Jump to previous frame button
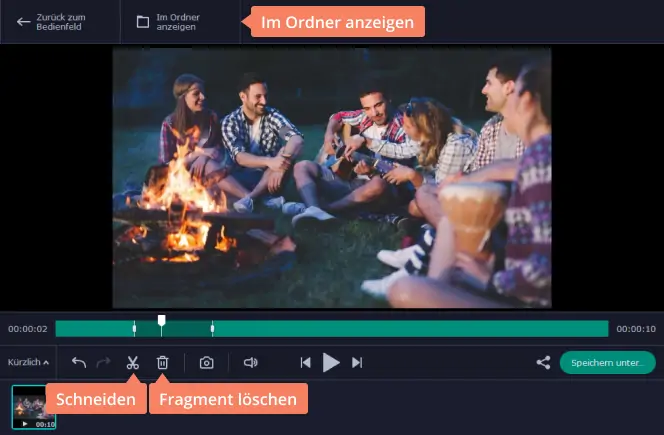664x435 pixels. click(305, 363)
